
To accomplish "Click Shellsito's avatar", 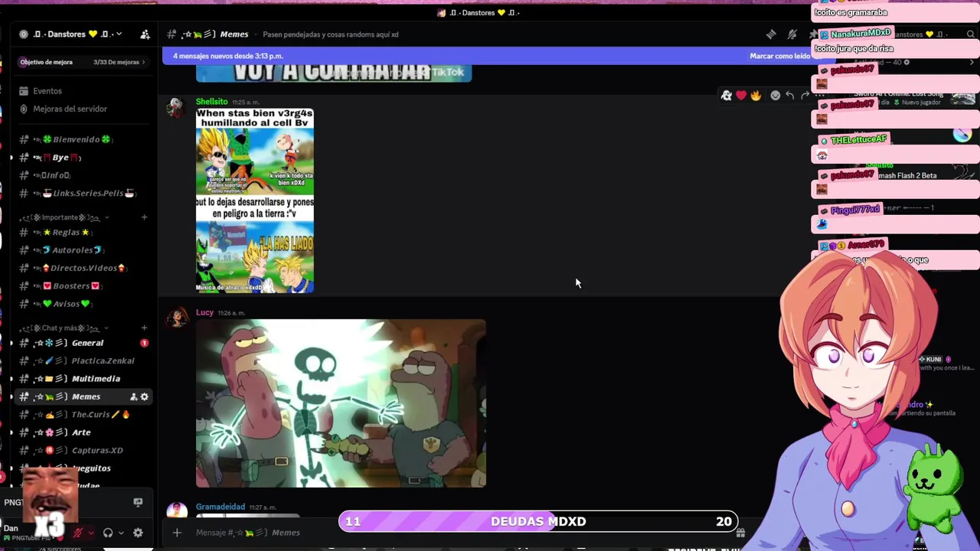I will pyautogui.click(x=177, y=109).
